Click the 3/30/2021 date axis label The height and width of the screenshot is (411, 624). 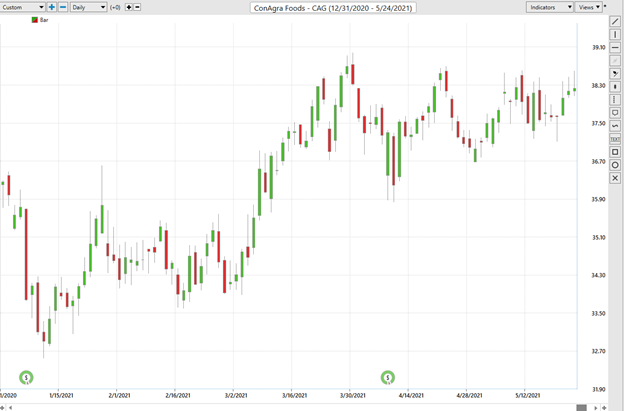coord(353,395)
